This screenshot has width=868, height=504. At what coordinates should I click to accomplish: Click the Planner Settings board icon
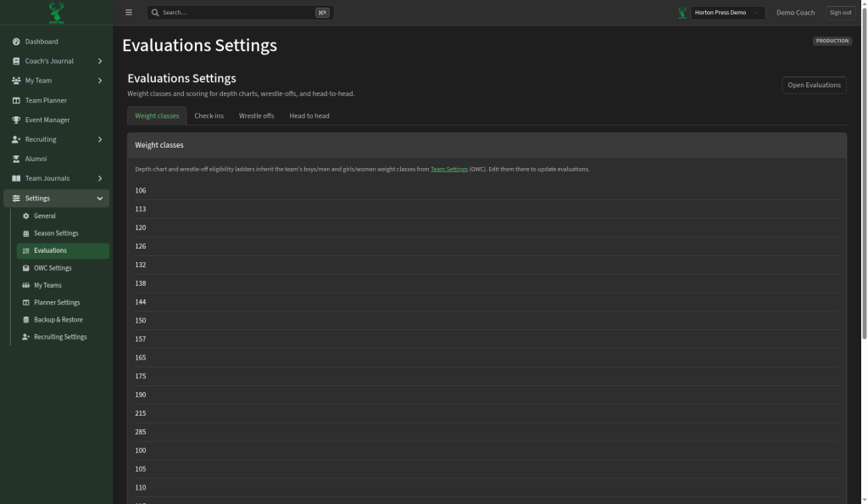25,302
